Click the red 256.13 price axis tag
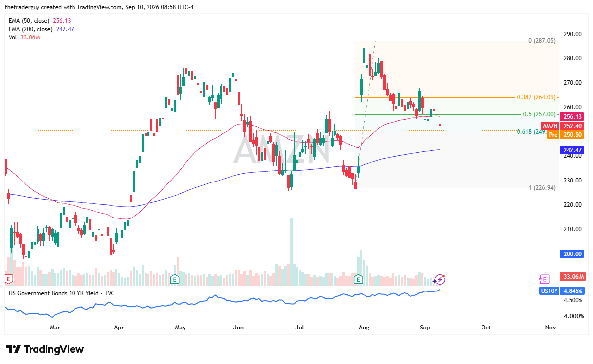The width and height of the screenshot is (593, 364). click(x=573, y=117)
